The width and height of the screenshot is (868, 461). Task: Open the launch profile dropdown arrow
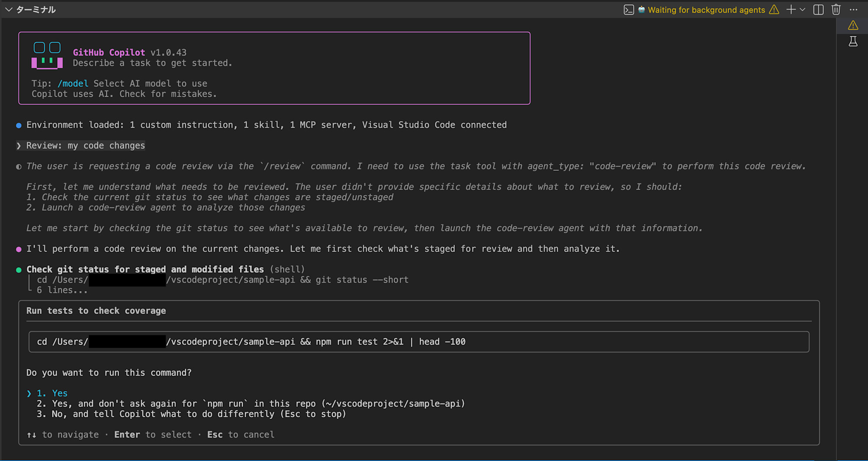click(x=802, y=10)
